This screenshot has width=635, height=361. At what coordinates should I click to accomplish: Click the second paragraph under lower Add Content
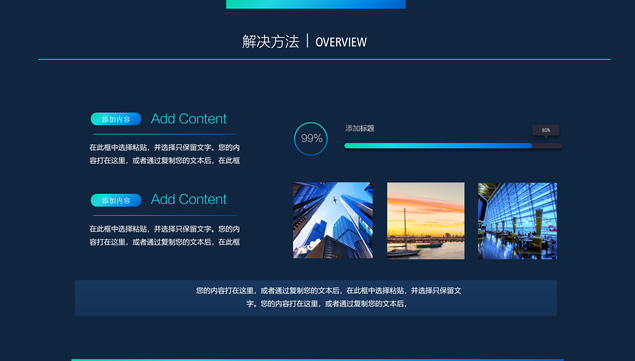164,235
